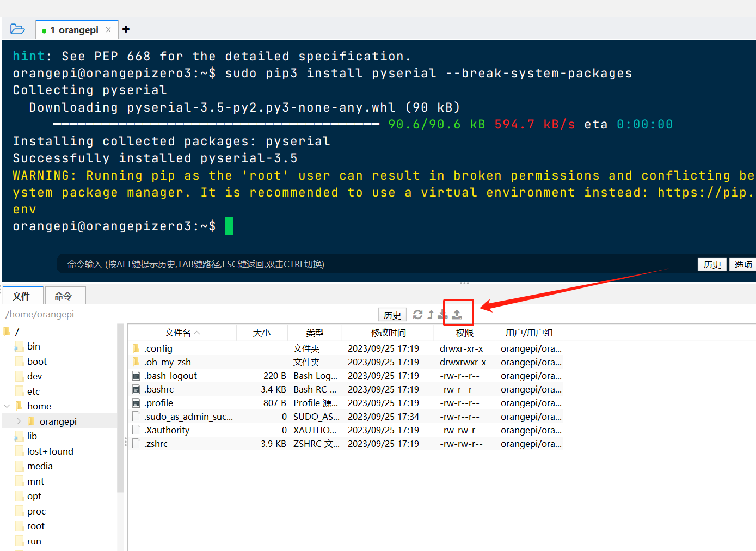Select the proc folder in tree
The image size is (756, 551).
click(36, 511)
